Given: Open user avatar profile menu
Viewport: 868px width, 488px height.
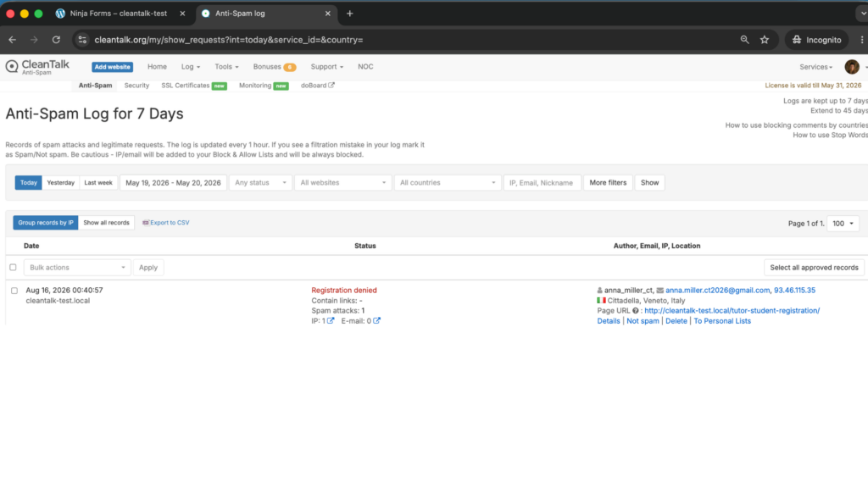Looking at the screenshot, I should [852, 67].
